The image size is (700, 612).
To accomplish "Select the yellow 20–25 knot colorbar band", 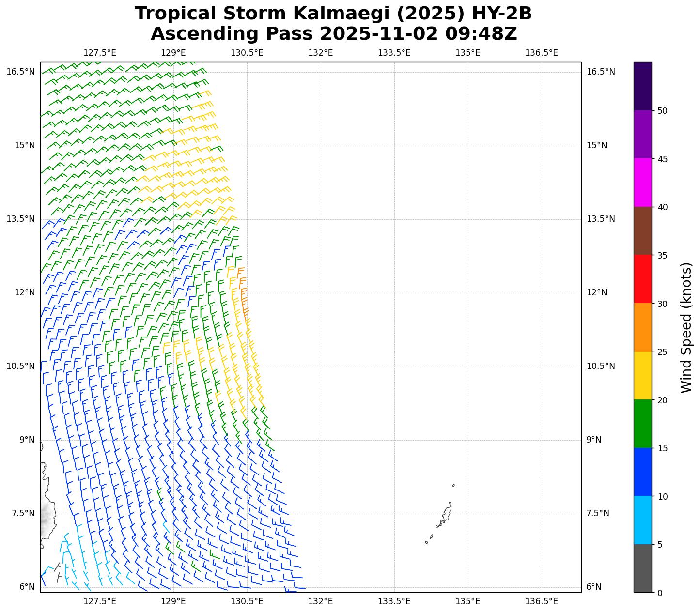I will click(x=643, y=375).
